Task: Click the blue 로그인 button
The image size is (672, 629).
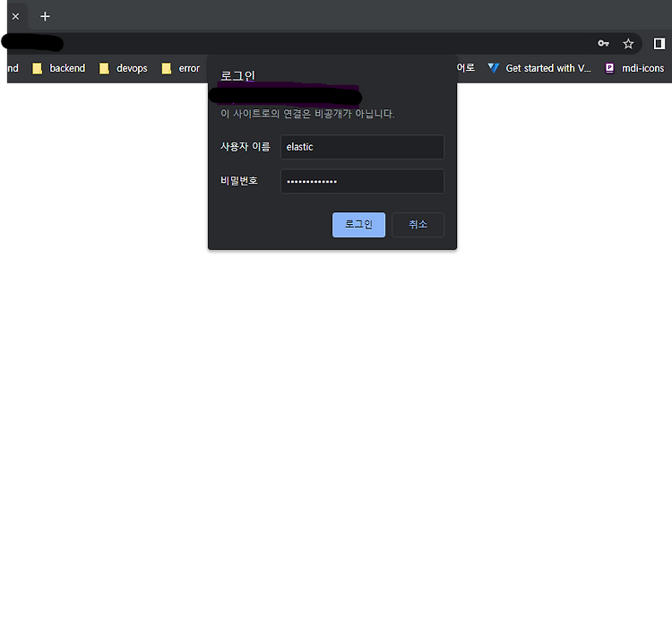Action: [358, 225]
